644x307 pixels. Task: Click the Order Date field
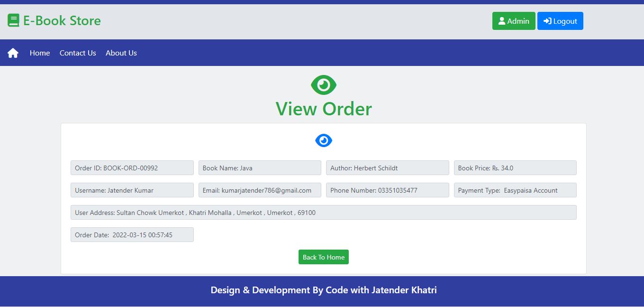(x=132, y=234)
